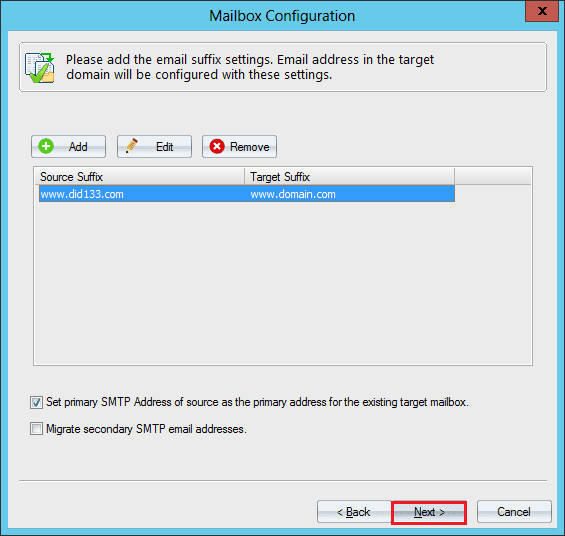Click the Edit button label
The height and width of the screenshot is (536, 565).
[165, 147]
